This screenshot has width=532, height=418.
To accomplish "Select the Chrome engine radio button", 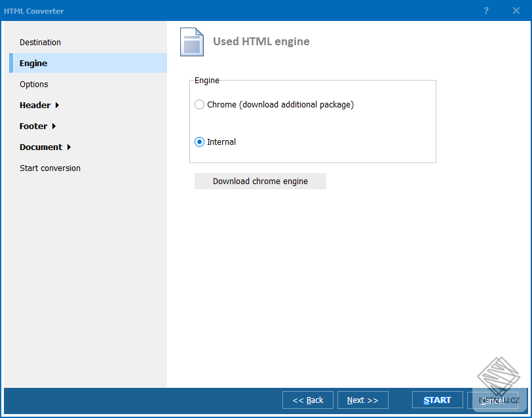I will 199,104.
